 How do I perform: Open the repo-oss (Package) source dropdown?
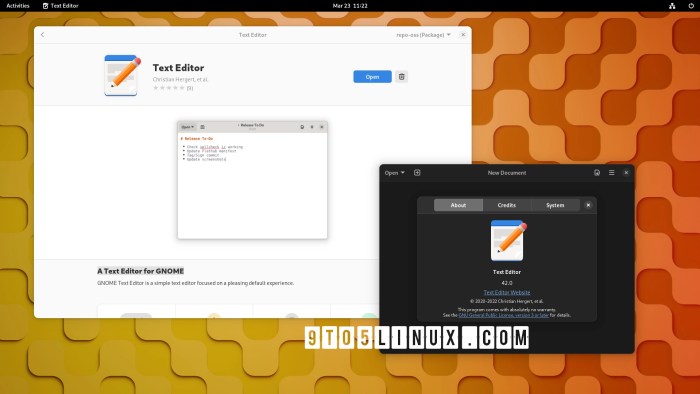(x=423, y=35)
